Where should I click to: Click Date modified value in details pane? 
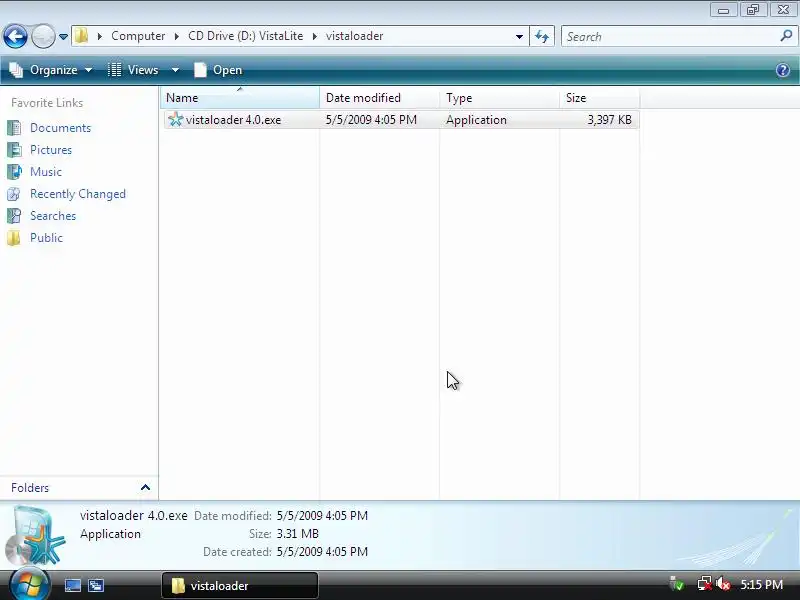tap(322, 516)
